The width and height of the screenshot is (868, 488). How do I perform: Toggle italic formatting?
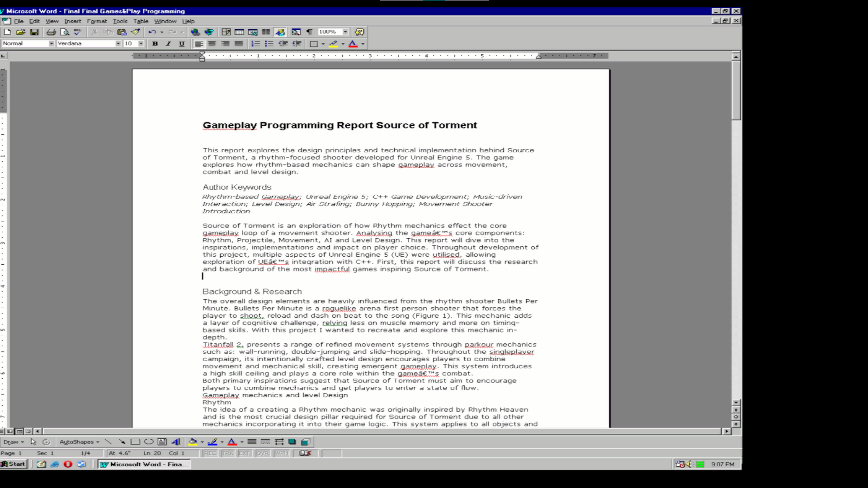(168, 44)
